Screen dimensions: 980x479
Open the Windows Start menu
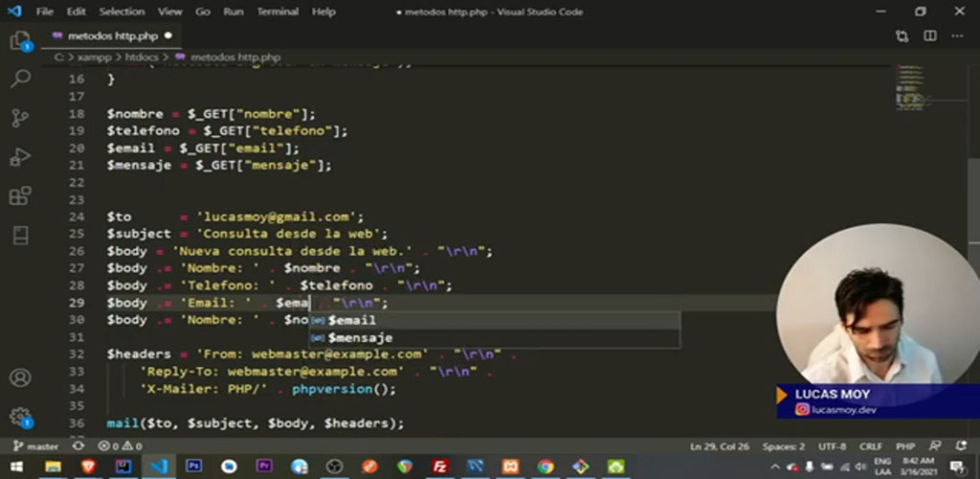(x=16, y=467)
